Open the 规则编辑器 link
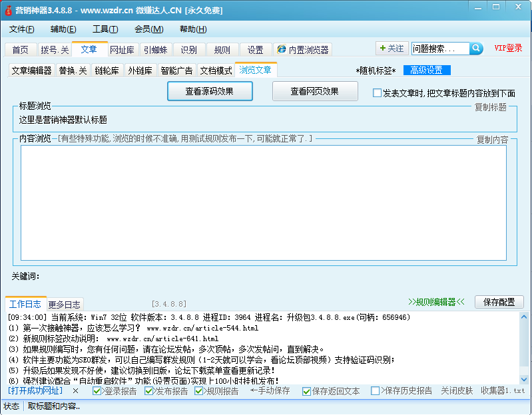The image size is (532, 415). tap(436, 302)
